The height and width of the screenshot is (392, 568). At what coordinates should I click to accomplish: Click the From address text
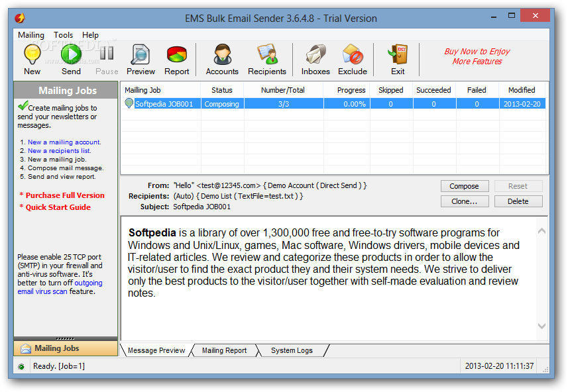[x=270, y=185]
